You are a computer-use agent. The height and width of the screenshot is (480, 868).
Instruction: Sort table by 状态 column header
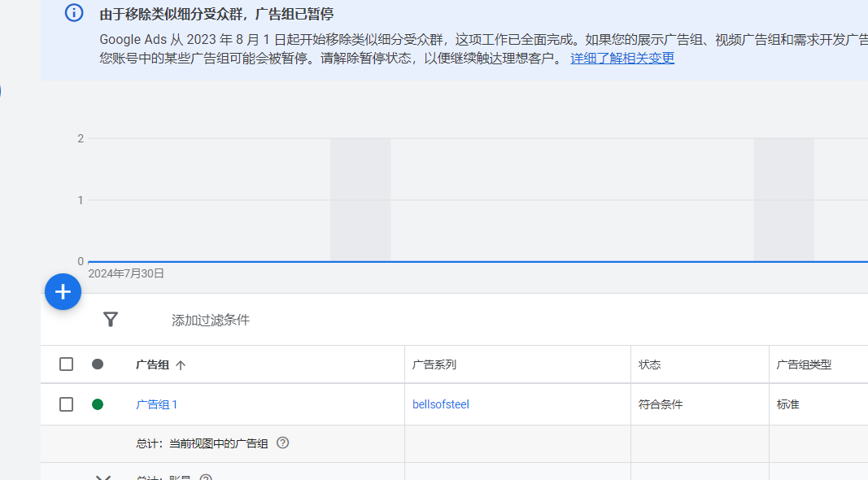[650, 364]
